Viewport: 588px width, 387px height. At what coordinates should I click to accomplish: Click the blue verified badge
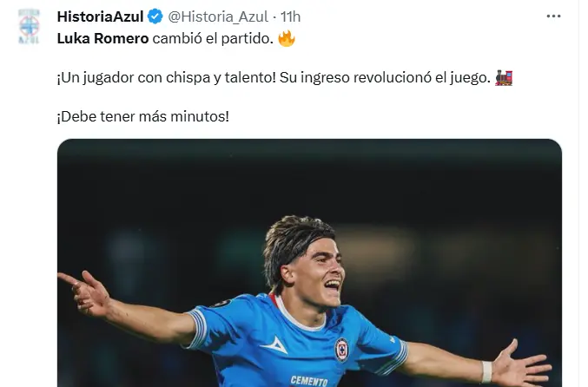pos(155,16)
